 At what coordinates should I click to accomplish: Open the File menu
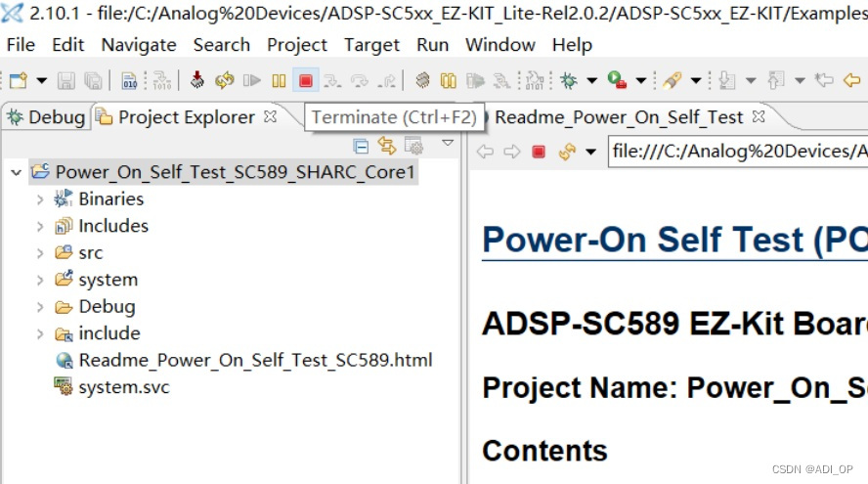point(21,44)
